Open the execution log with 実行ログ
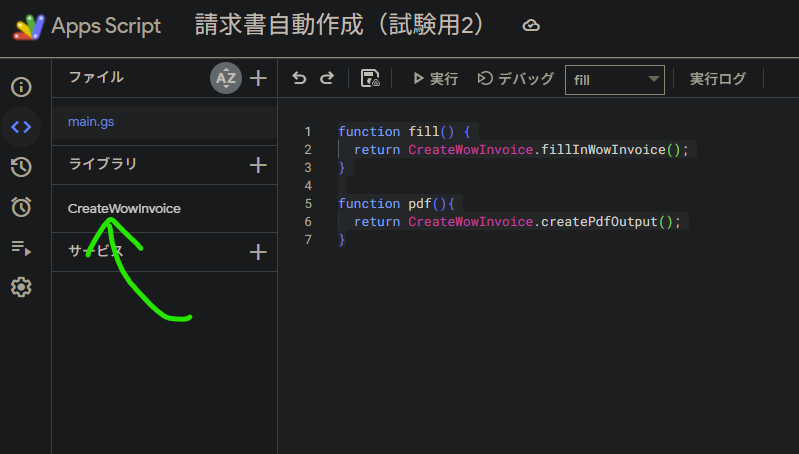 [717, 78]
